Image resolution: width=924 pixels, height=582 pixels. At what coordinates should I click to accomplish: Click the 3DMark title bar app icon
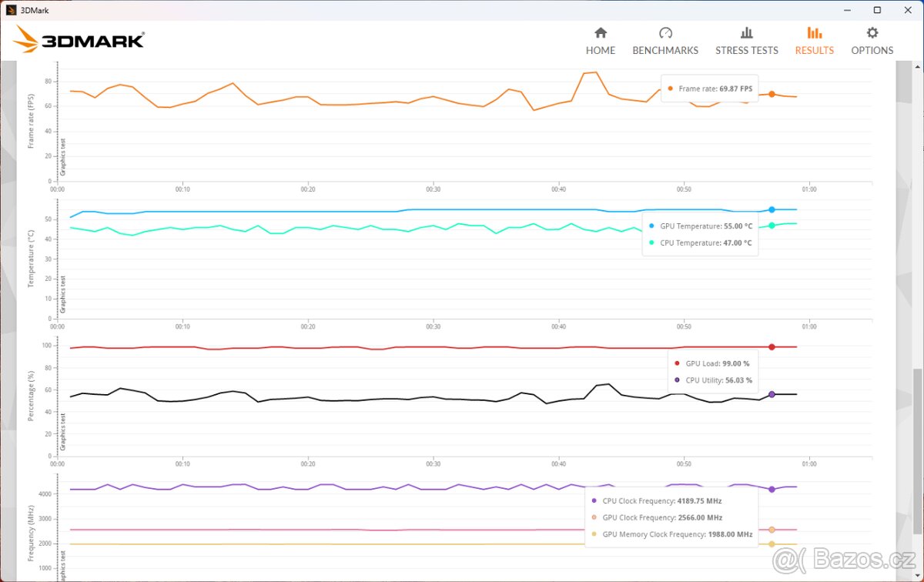12,10
